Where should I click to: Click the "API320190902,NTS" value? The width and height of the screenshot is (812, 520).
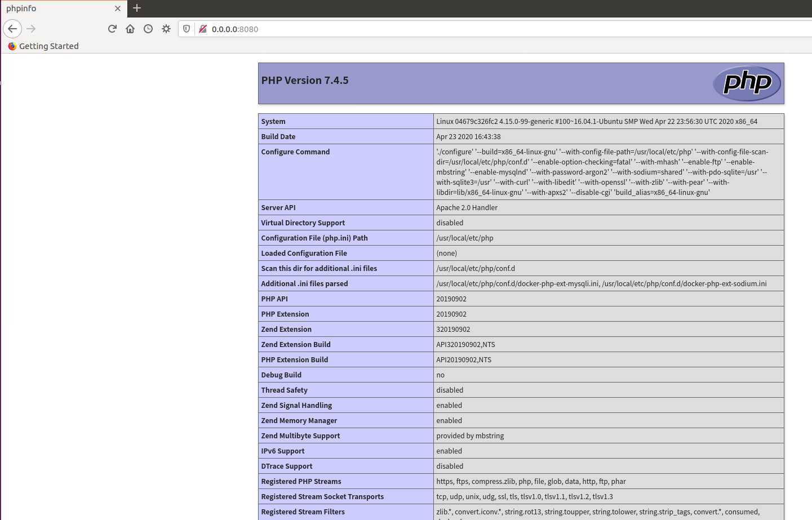coord(465,345)
